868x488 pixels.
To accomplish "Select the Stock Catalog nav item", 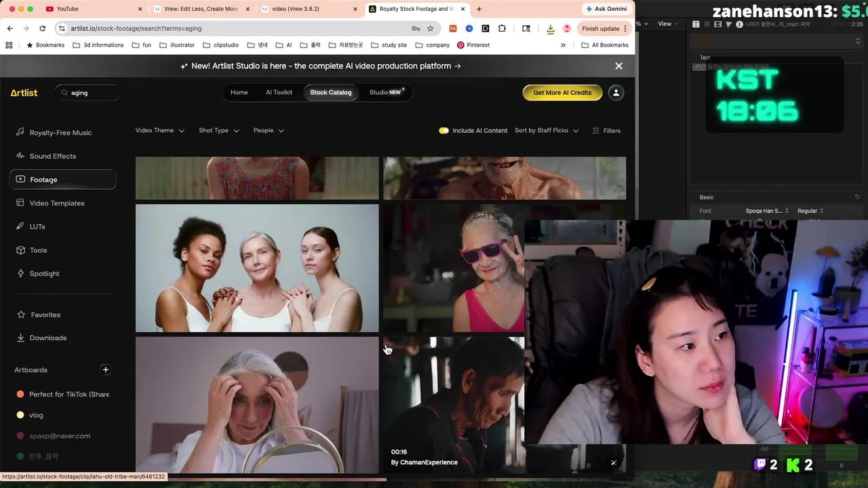I will 331,93.
